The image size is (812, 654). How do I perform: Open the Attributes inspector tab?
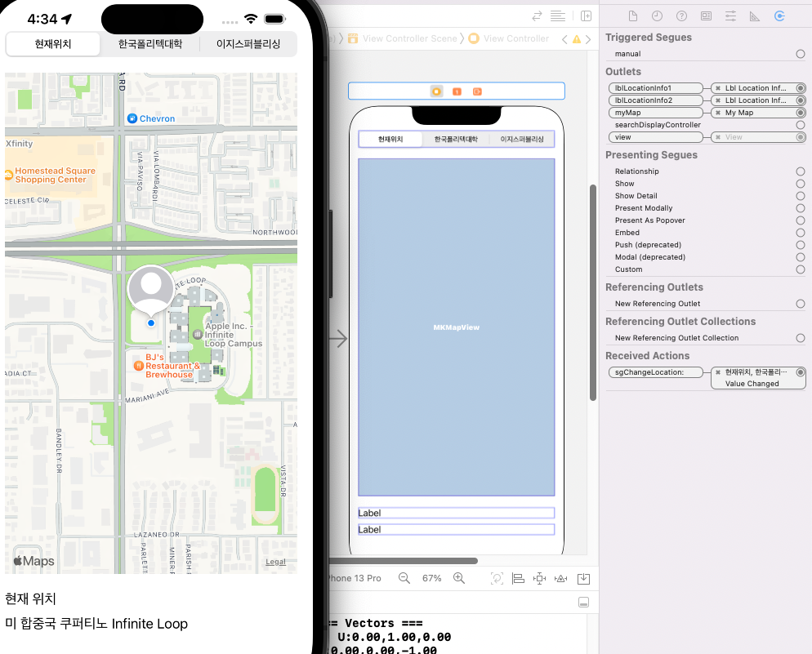point(730,16)
